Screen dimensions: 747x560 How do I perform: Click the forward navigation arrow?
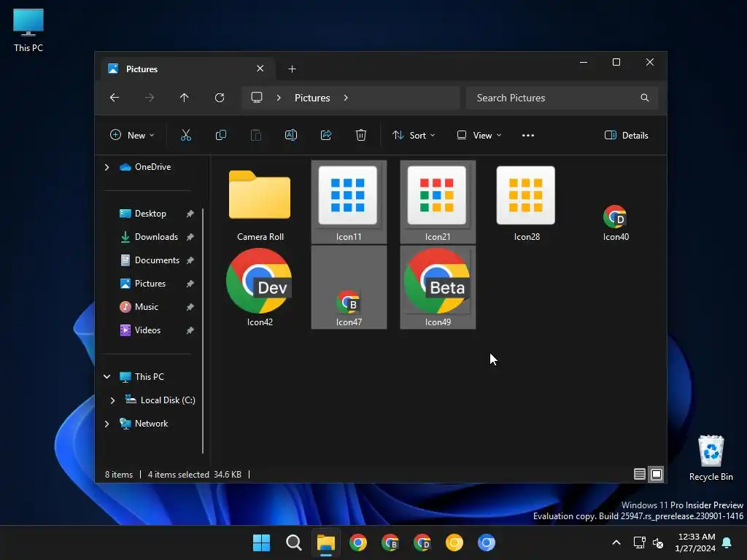[x=150, y=98]
